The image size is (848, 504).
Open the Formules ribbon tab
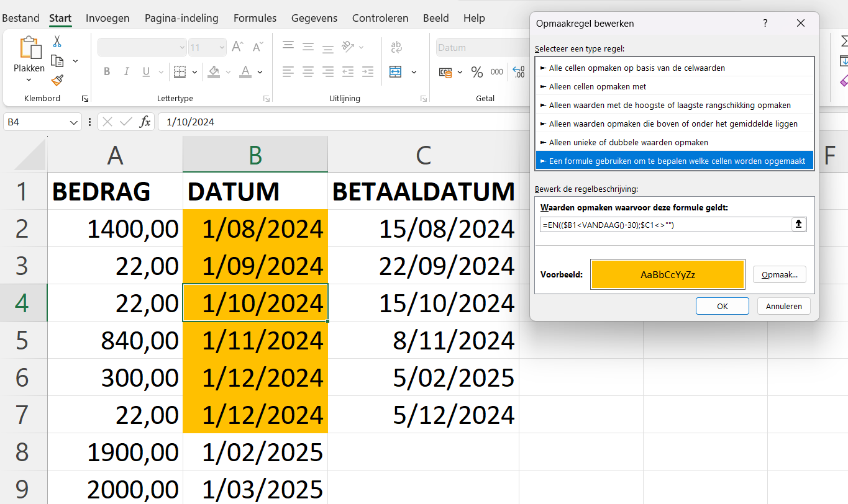coord(255,18)
